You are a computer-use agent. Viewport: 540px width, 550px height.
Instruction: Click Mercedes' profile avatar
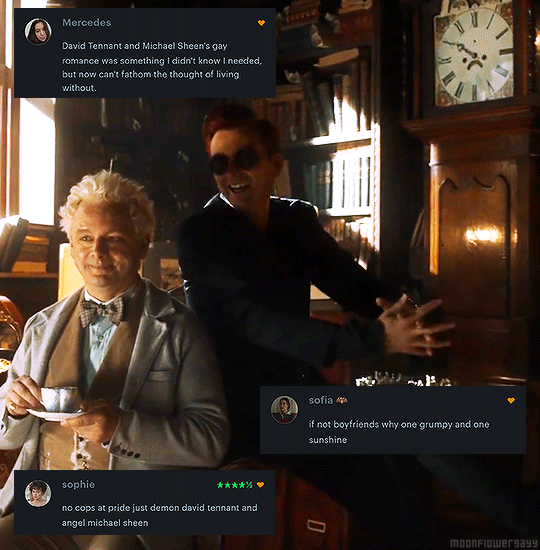pos(38,32)
